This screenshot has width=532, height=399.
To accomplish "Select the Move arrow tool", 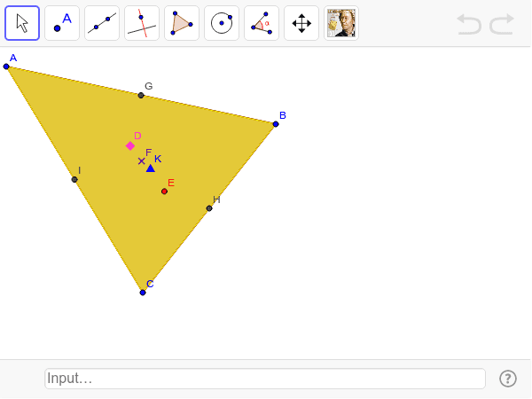I will pyautogui.click(x=22, y=23).
